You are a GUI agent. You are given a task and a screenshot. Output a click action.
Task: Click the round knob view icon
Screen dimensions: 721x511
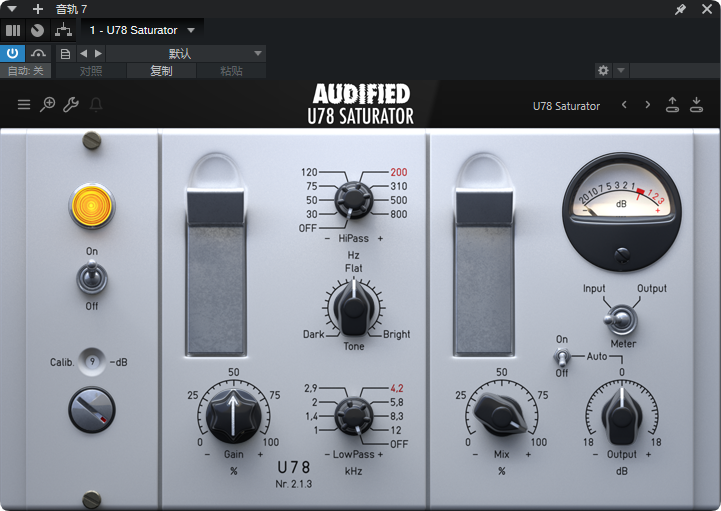[37, 30]
